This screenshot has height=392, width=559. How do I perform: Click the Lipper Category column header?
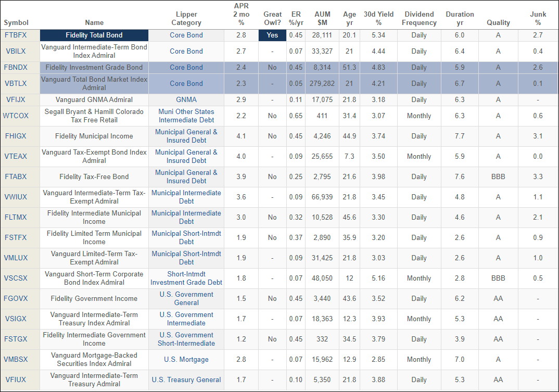click(186, 18)
